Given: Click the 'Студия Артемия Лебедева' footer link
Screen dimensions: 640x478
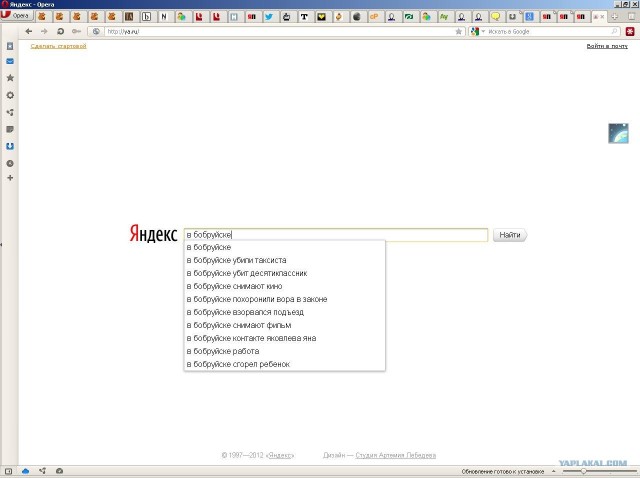Looking at the screenshot, I should tap(396, 455).
